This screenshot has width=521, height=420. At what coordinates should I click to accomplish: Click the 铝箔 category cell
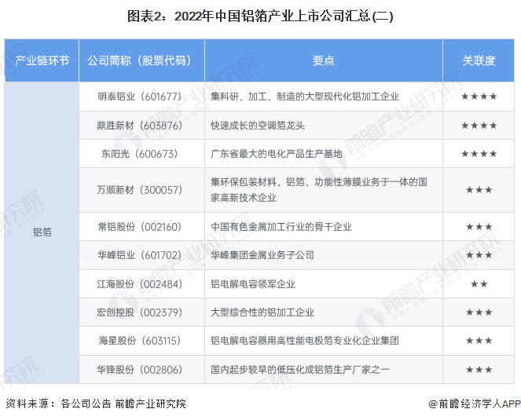pyautogui.click(x=42, y=232)
